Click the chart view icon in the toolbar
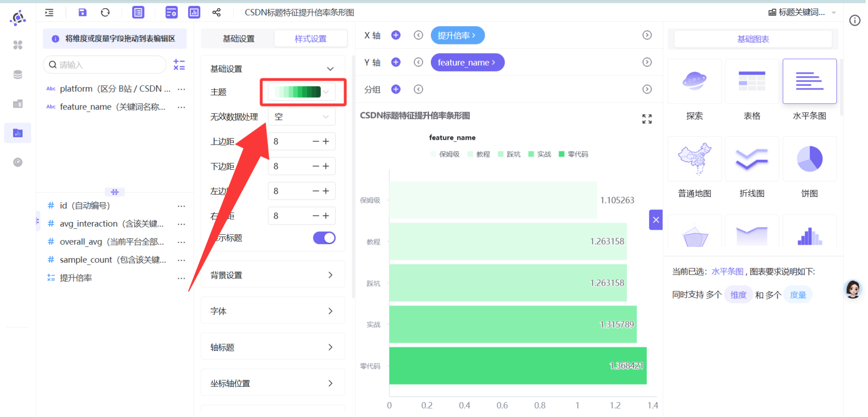This screenshot has height=417, width=868. [x=194, y=13]
